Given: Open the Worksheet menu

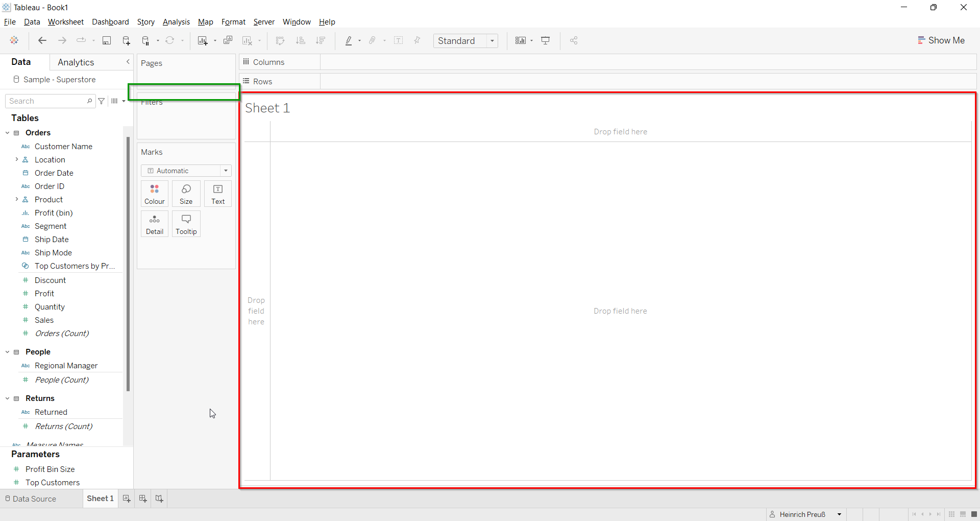Looking at the screenshot, I should [x=66, y=22].
